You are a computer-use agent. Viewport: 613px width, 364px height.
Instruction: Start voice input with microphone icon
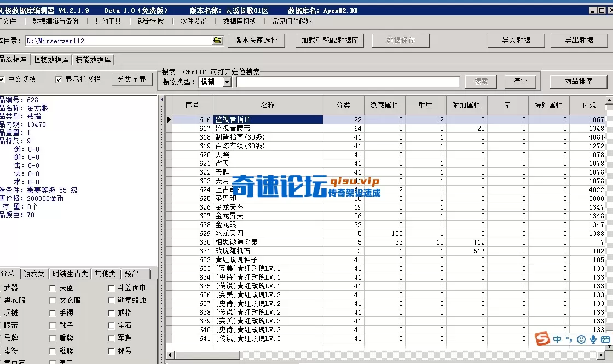593,339
